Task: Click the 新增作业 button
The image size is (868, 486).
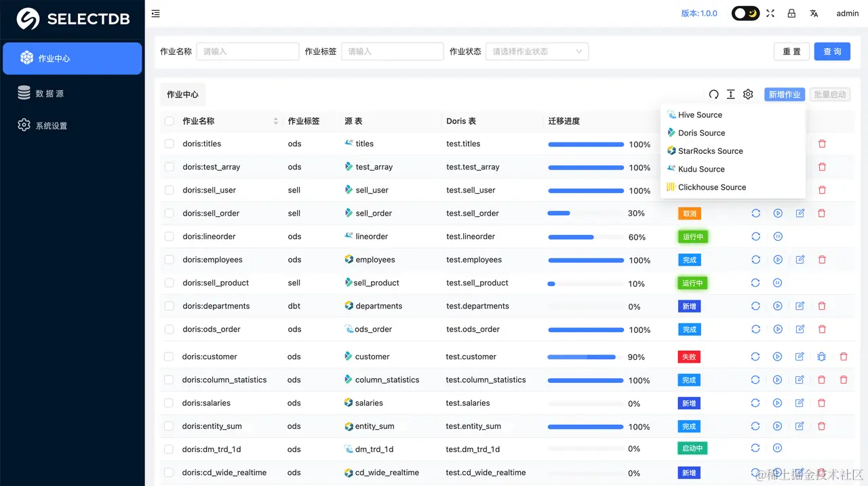Action: 785,95
